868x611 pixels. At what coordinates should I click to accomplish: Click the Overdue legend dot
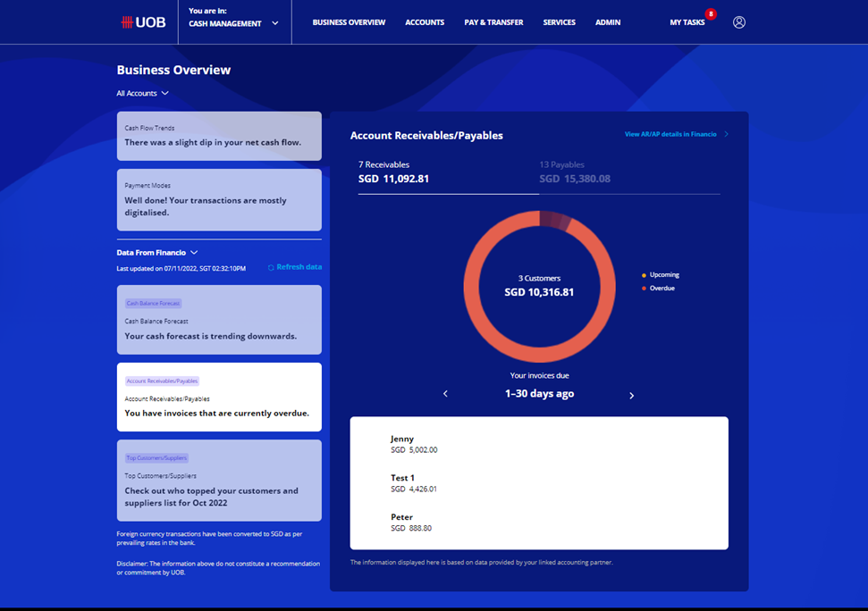coord(644,289)
